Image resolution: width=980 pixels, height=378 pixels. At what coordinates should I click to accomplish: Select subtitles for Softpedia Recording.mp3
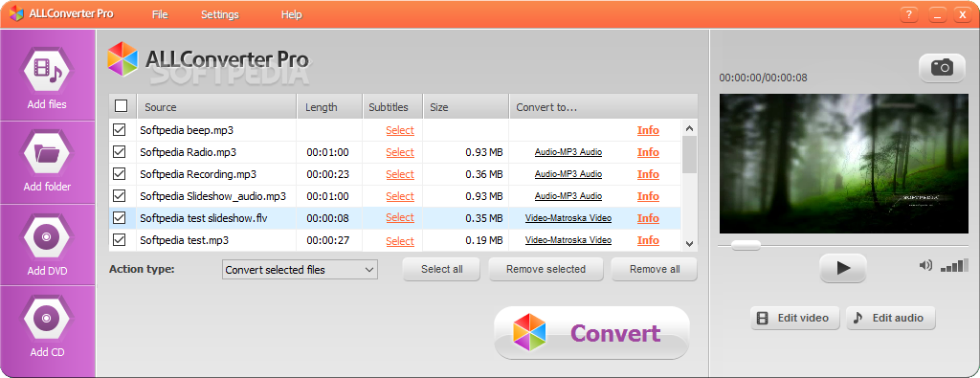[400, 174]
